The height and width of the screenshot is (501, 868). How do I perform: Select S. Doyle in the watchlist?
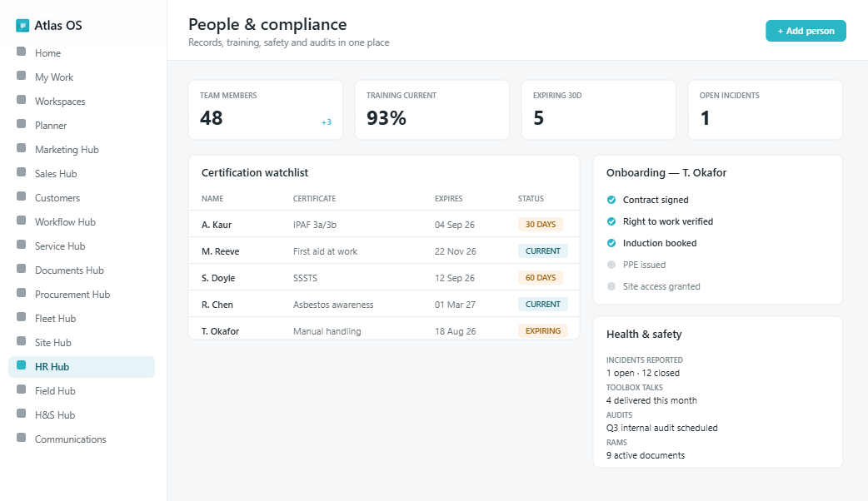218,278
